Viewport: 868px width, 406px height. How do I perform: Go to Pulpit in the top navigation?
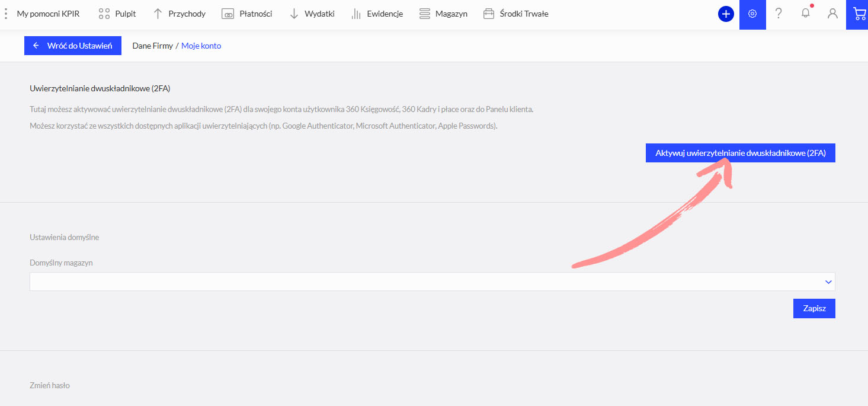point(117,14)
